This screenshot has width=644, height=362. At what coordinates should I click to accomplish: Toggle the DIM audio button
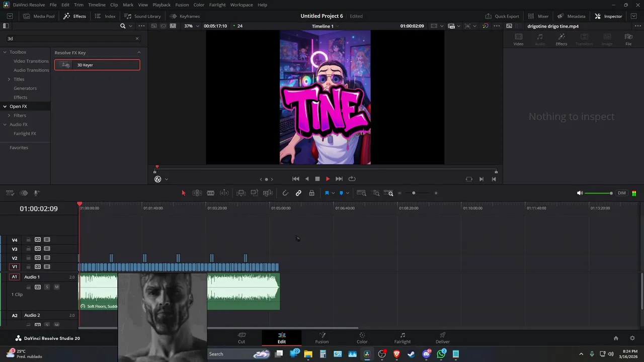(622, 193)
